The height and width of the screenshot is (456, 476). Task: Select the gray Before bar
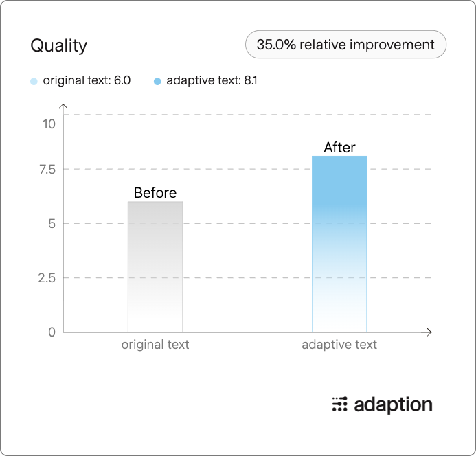click(x=155, y=266)
